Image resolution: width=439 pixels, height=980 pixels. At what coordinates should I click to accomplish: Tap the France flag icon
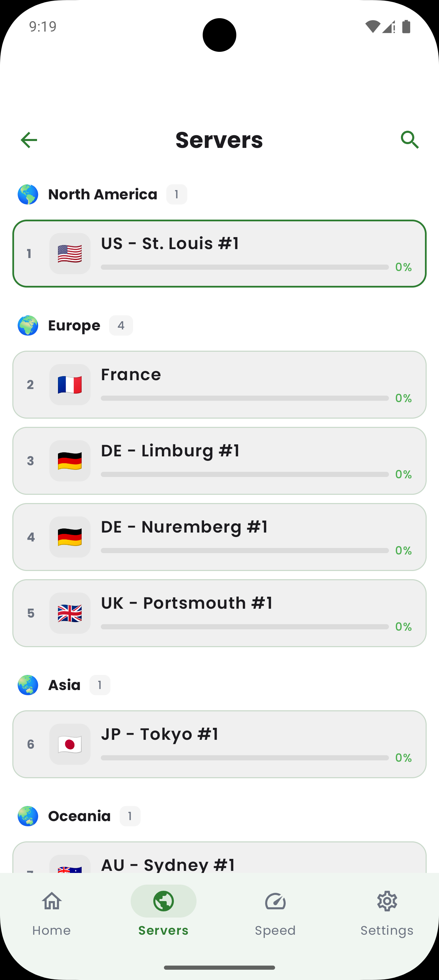click(x=70, y=385)
